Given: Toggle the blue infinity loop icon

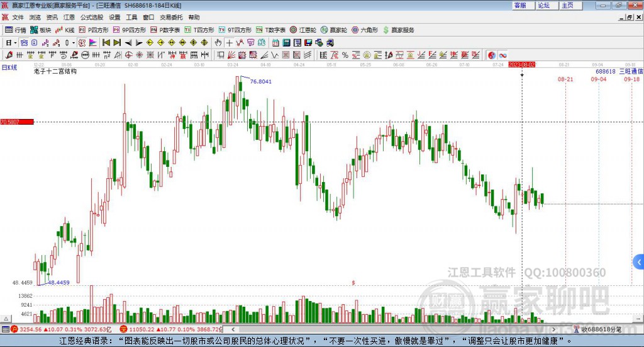Looking at the screenshot, I should [502, 55].
